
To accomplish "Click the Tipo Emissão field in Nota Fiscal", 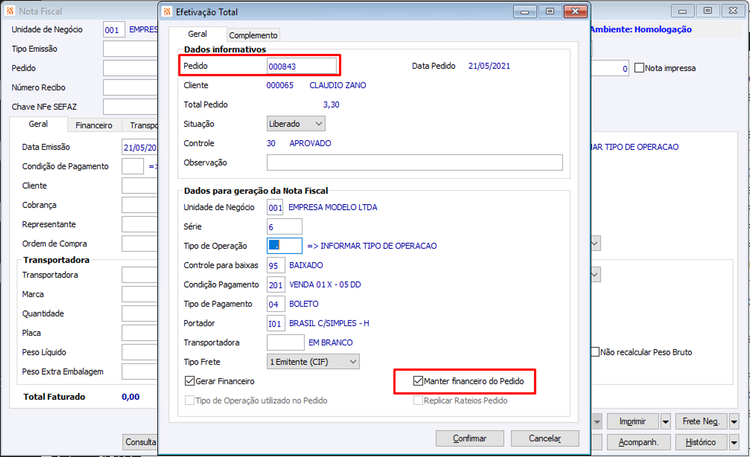I will (x=130, y=49).
